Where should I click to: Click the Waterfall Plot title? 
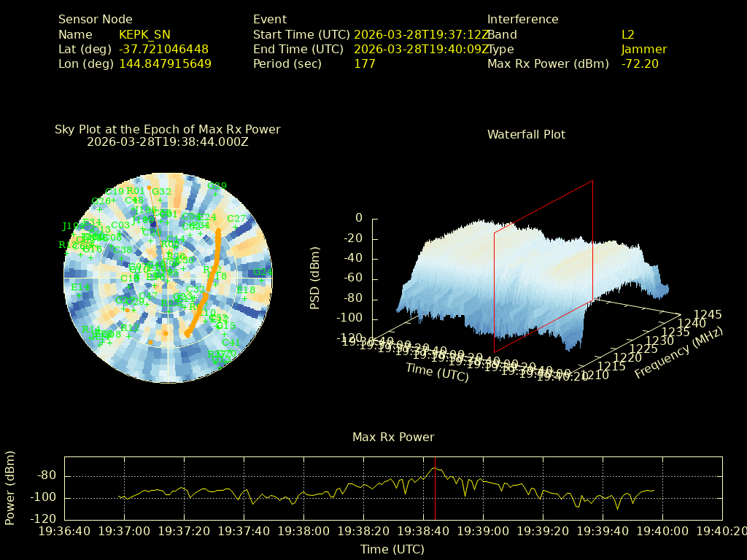[526, 135]
